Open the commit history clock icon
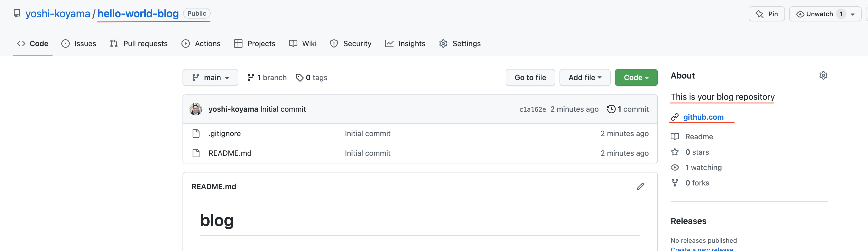Screen dimensions: 868x251 point(612,109)
